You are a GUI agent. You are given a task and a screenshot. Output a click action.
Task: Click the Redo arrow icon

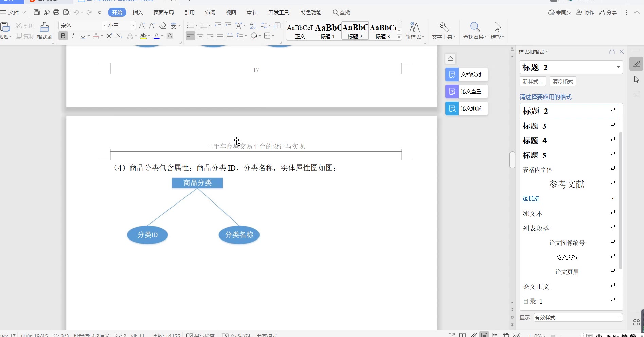click(x=89, y=12)
